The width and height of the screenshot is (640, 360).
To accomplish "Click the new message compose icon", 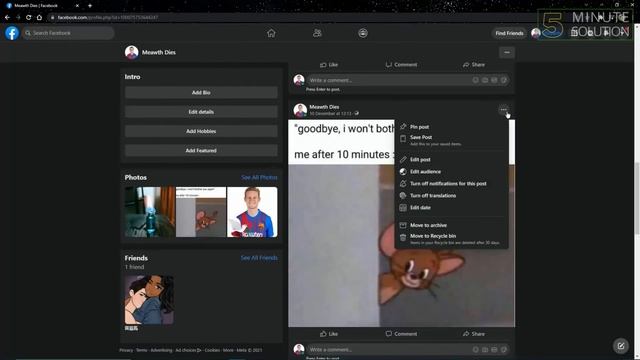I will click(x=621, y=346).
